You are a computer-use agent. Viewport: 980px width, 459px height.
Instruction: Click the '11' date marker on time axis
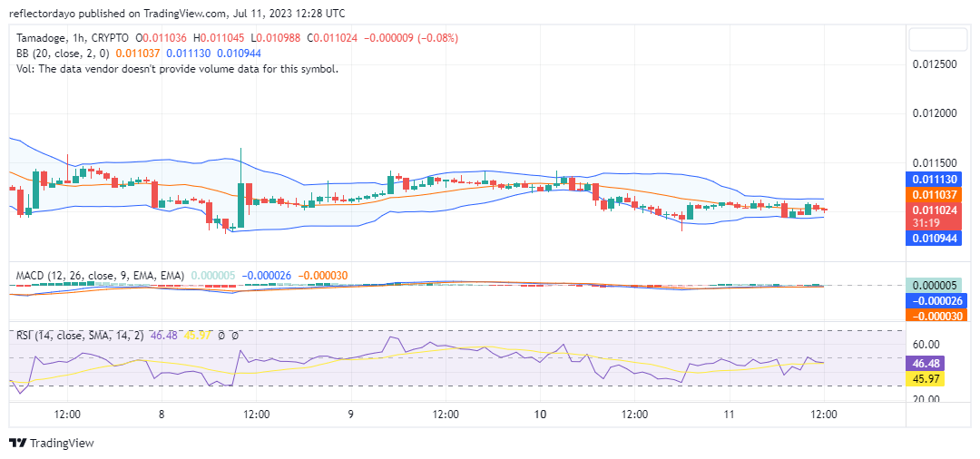click(729, 414)
